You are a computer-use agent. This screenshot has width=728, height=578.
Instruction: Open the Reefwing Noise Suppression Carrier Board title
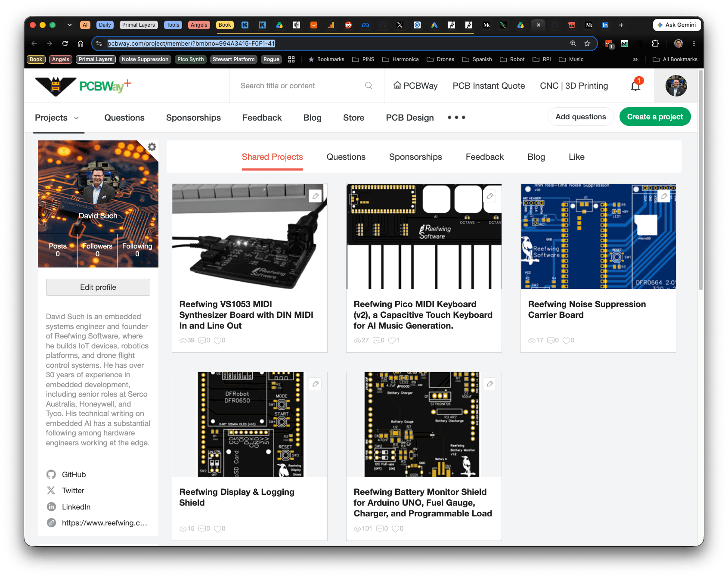point(587,310)
